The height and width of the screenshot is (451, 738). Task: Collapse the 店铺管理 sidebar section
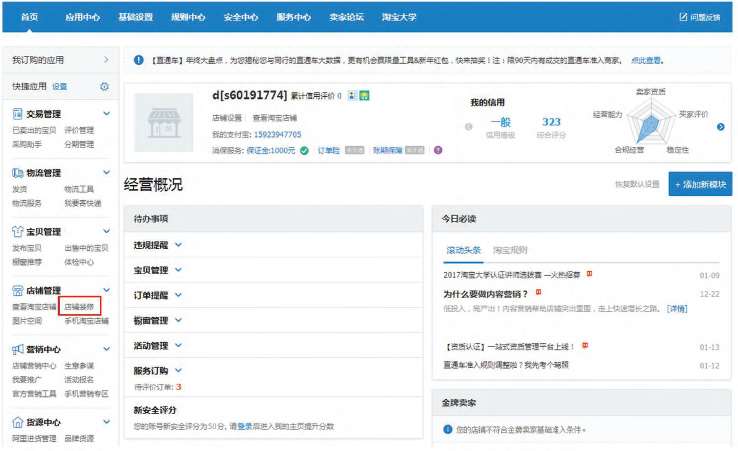click(106, 290)
